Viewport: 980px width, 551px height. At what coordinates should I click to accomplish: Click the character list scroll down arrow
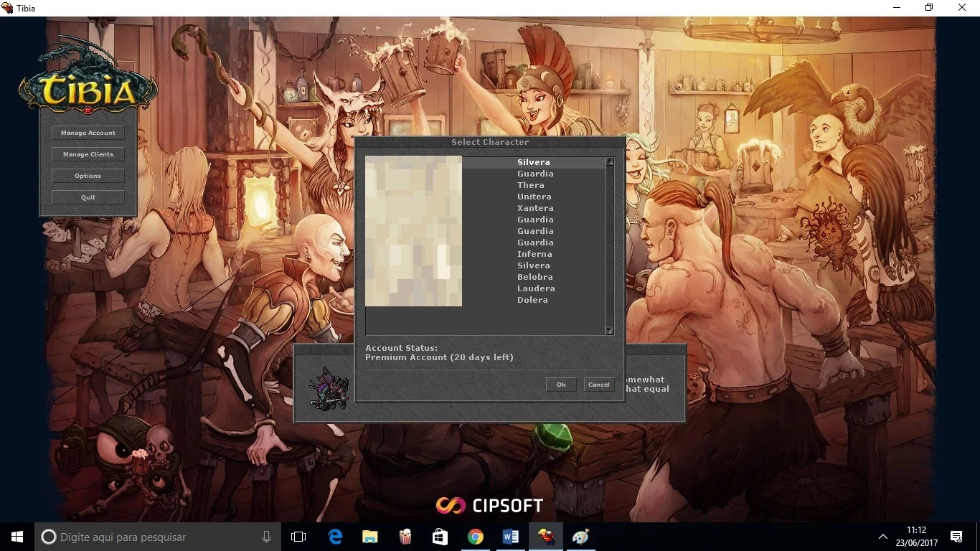tap(610, 331)
